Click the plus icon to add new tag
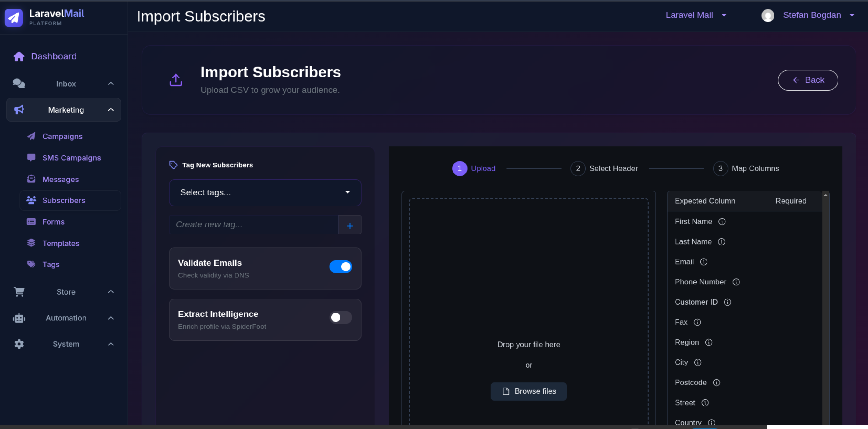This screenshot has height=429, width=868. (350, 225)
